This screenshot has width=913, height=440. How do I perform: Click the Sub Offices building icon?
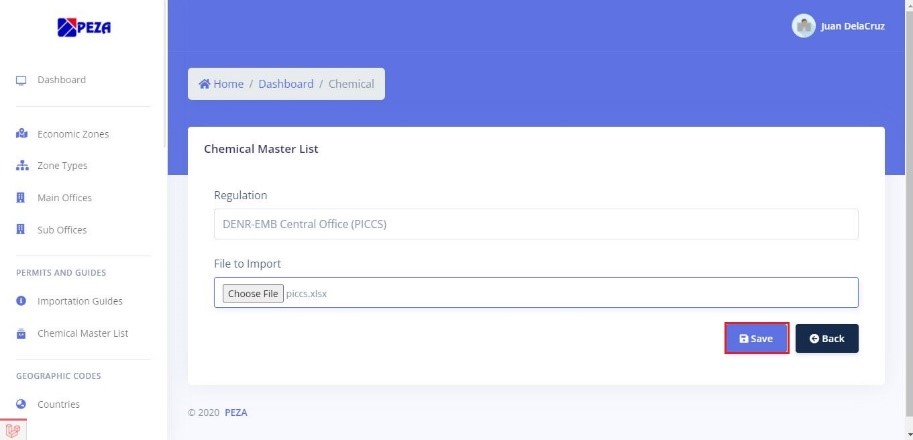pos(21,230)
